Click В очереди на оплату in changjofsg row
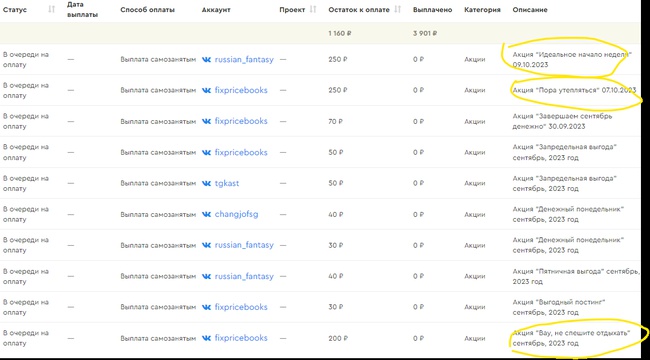Viewport: 650px width, 360px height. tap(26, 214)
